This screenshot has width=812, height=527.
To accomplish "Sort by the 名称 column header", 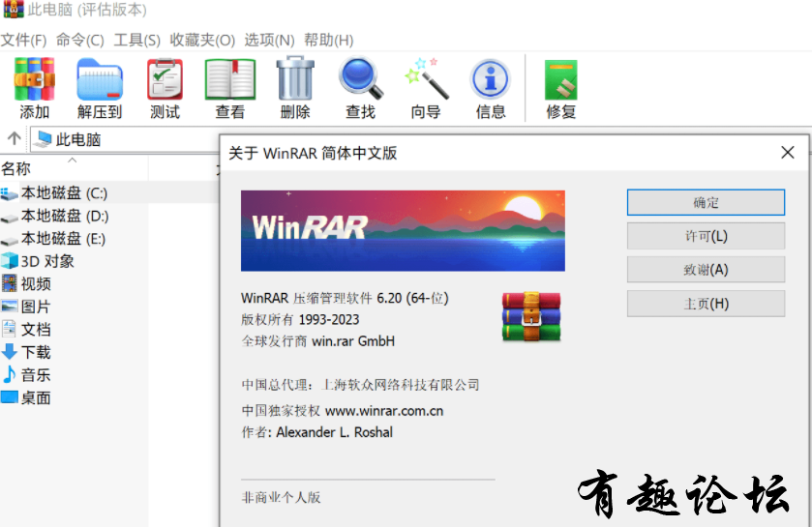I will tap(75, 168).
